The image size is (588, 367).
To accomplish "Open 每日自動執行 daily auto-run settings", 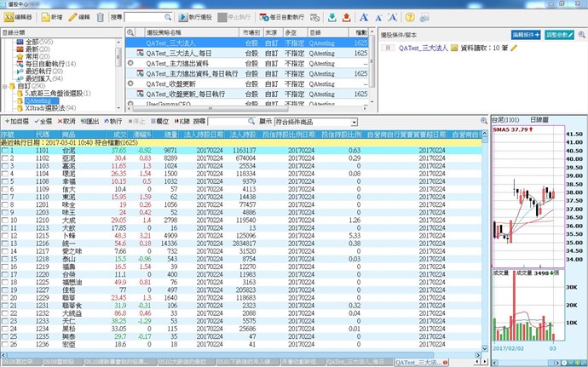I will pos(280,17).
